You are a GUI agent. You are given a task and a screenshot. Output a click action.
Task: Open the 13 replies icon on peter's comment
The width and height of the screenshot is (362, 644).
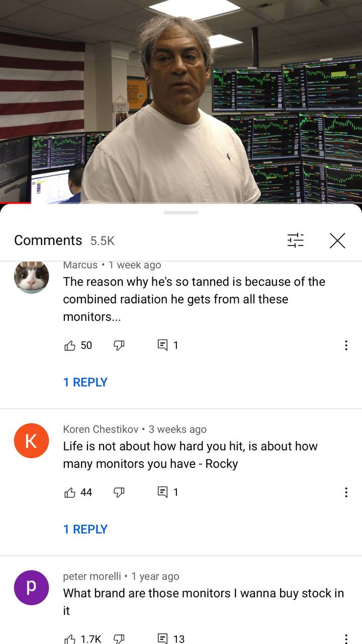click(x=162, y=638)
